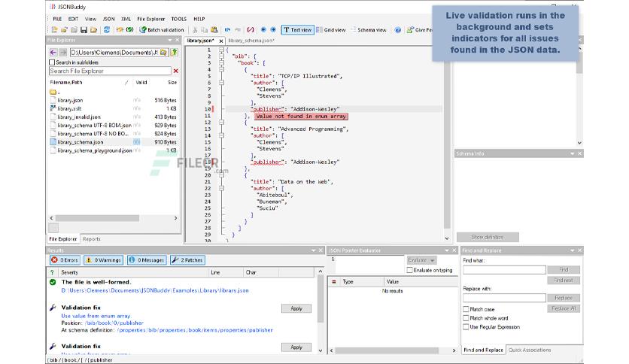Switch to Grid view
Image resolution: width=629 pixels, height=364 pixels.
[x=331, y=29]
